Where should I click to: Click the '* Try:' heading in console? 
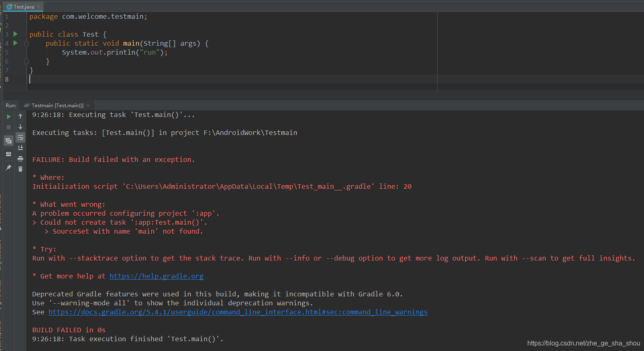click(x=44, y=249)
